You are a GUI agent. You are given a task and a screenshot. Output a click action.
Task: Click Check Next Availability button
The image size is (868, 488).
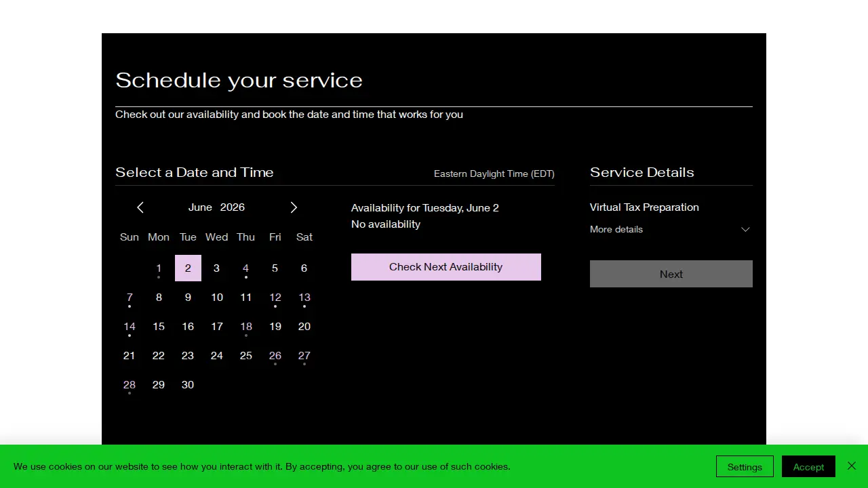coord(446,267)
